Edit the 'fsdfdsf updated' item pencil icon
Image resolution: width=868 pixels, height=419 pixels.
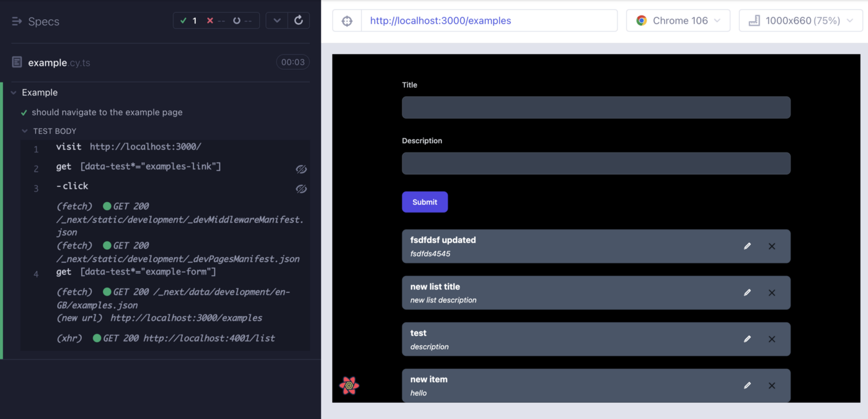[x=747, y=246]
